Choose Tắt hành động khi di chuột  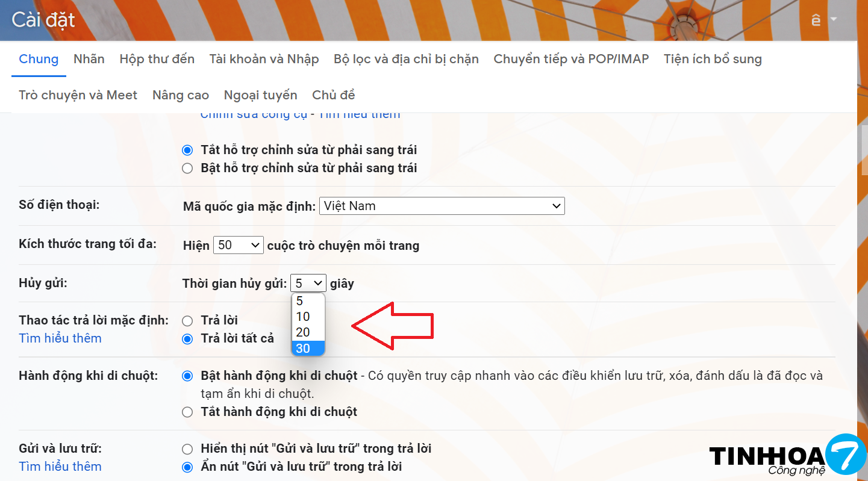pyautogui.click(x=187, y=412)
